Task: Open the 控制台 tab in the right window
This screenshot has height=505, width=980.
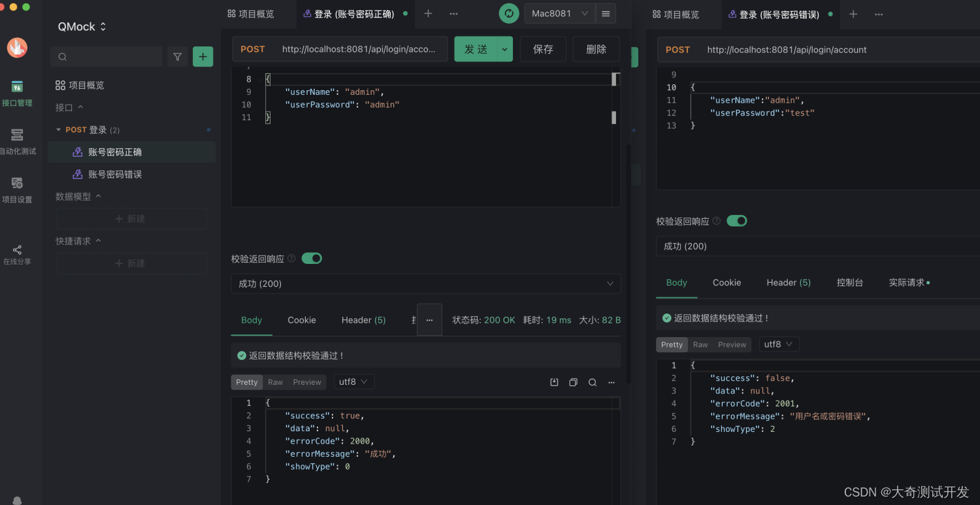Action: tap(850, 282)
